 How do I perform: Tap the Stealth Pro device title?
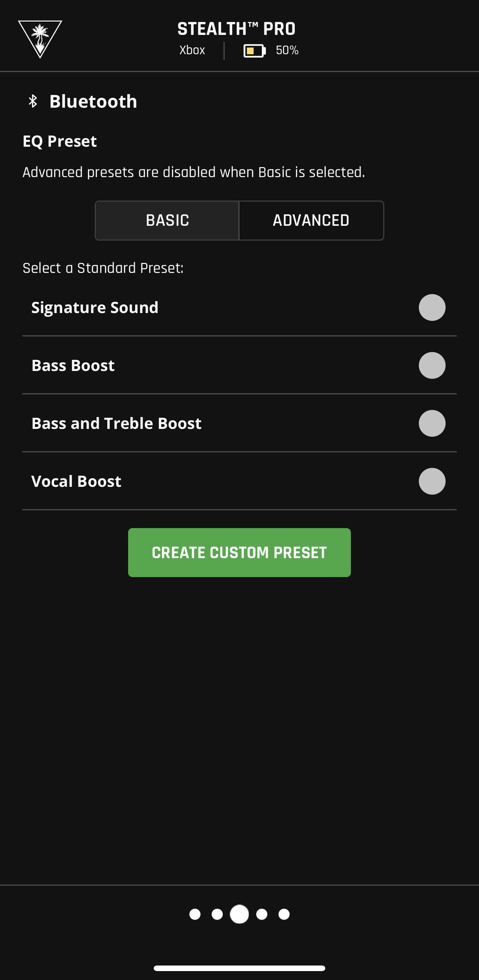tap(236, 29)
